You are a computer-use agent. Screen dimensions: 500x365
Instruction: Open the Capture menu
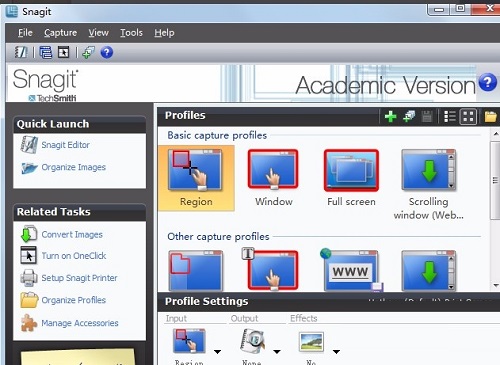pyautogui.click(x=61, y=33)
